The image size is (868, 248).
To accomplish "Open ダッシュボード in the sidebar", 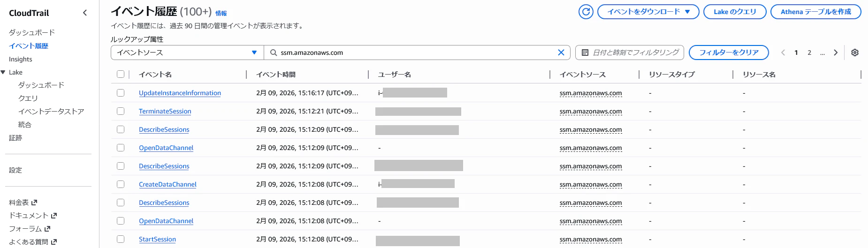I will pyautogui.click(x=32, y=32).
